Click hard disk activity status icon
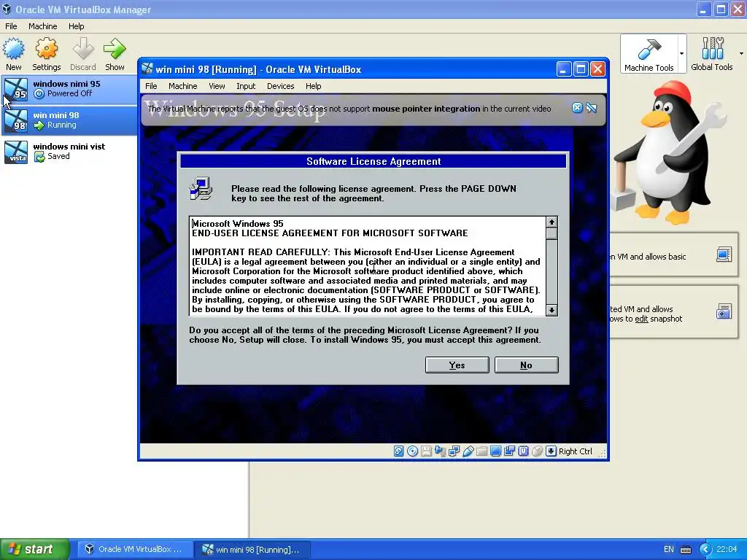 pos(399,451)
